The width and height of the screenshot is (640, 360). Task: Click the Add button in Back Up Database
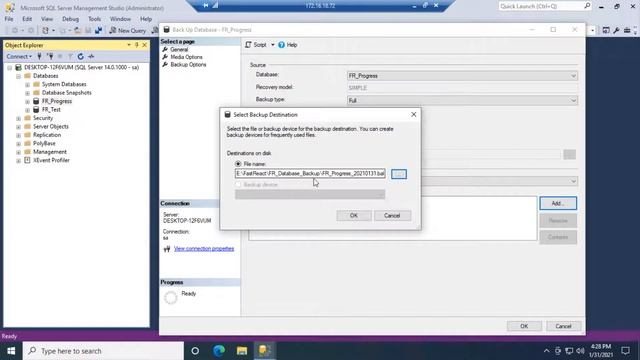(x=558, y=203)
